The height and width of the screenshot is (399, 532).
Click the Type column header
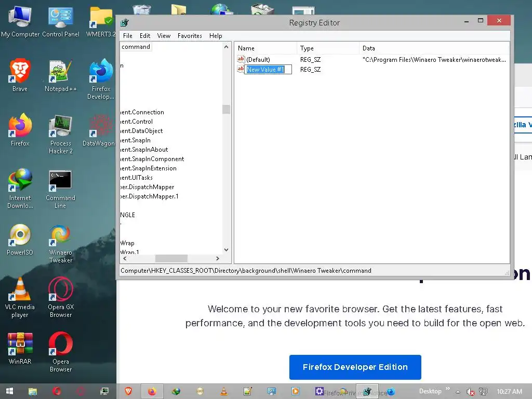point(328,48)
